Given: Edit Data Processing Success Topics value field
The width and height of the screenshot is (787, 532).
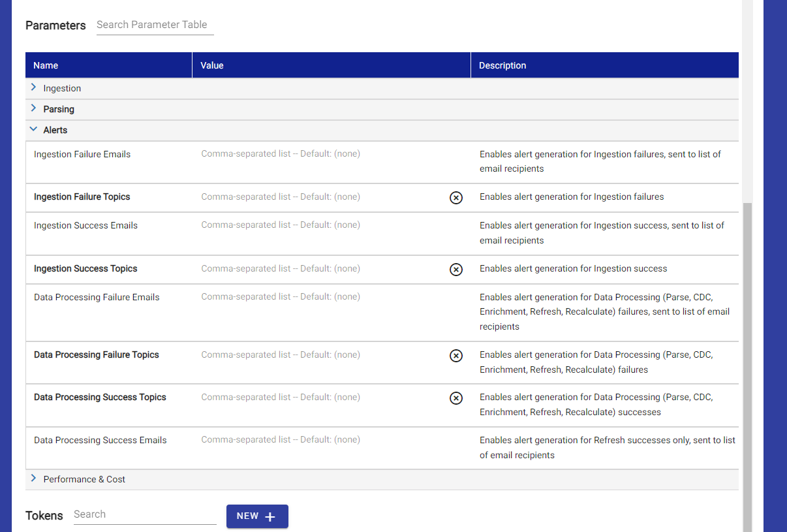Looking at the screenshot, I should pyautogui.click(x=323, y=398).
